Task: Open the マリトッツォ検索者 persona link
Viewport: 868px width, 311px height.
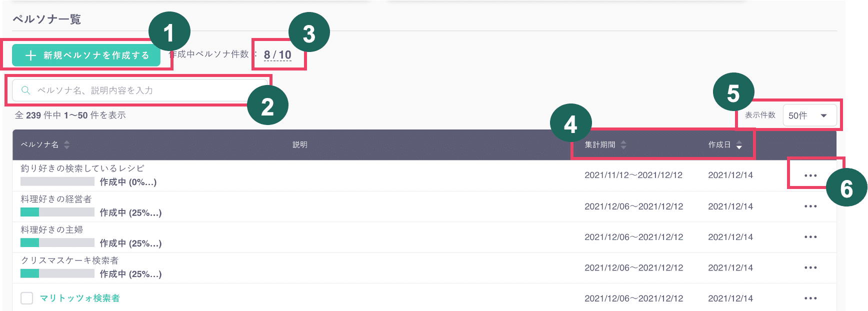Action: [80, 298]
